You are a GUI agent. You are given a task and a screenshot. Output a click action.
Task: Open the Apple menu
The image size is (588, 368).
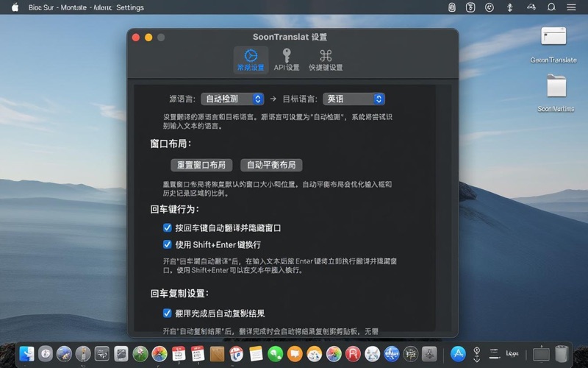pos(15,7)
